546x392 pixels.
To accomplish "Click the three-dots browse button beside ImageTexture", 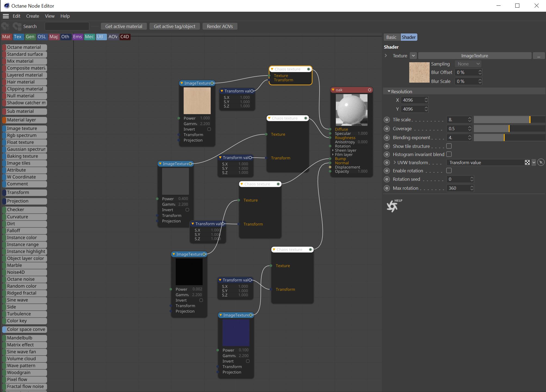I will tap(539, 56).
